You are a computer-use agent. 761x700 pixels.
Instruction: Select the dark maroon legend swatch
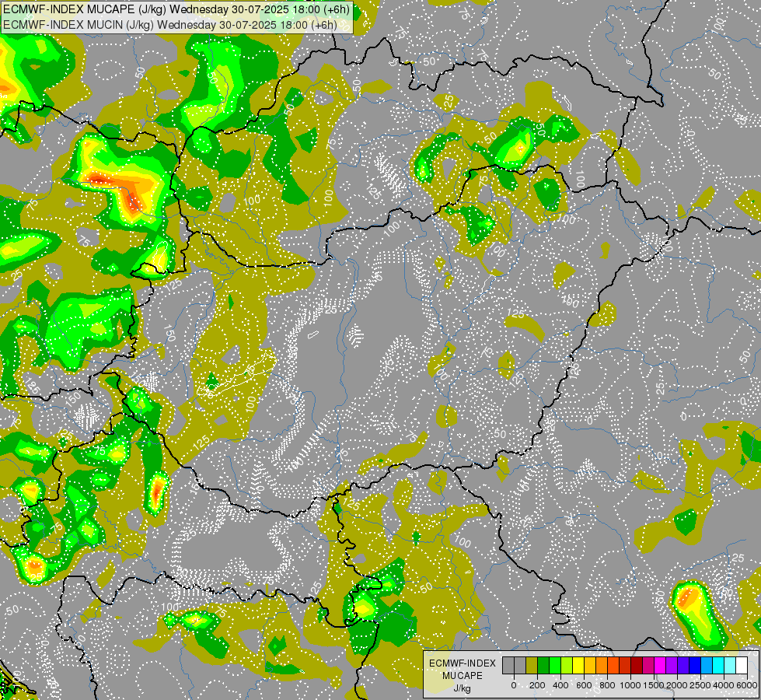pyautogui.click(x=637, y=665)
